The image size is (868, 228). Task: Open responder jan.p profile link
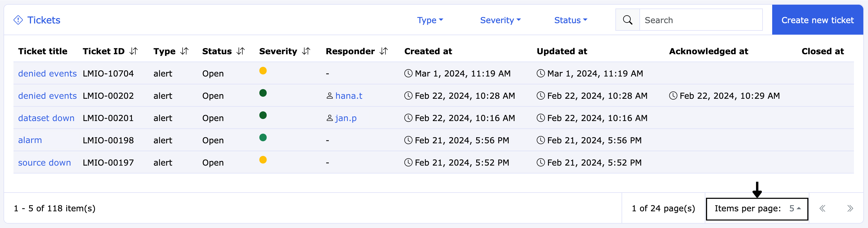coord(346,118)
